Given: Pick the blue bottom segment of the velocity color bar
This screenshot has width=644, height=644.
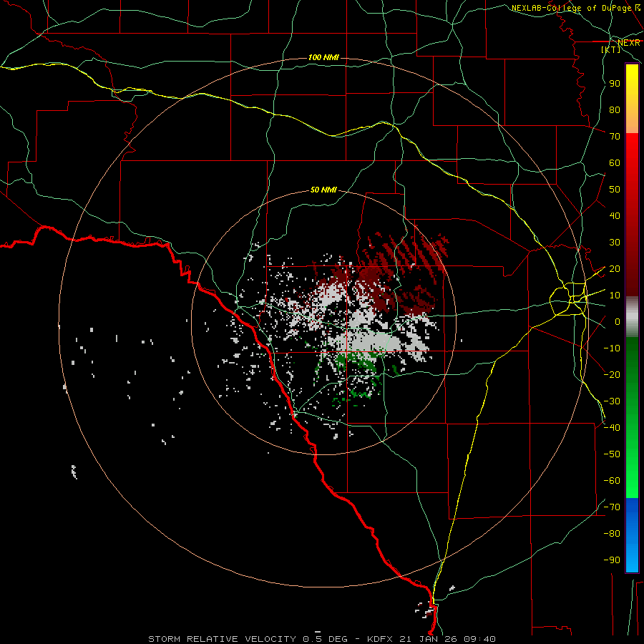Looking at the screenshot, I should (632, 535).
